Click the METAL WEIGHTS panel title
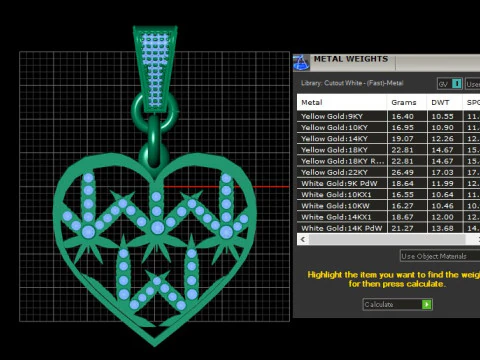Screen dimensions: 480x360 [351, 59]
